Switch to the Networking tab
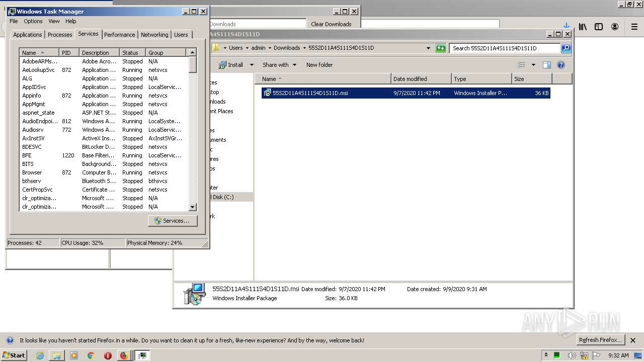This screenshot has height=362, width=644. click(x=154, y=35)
